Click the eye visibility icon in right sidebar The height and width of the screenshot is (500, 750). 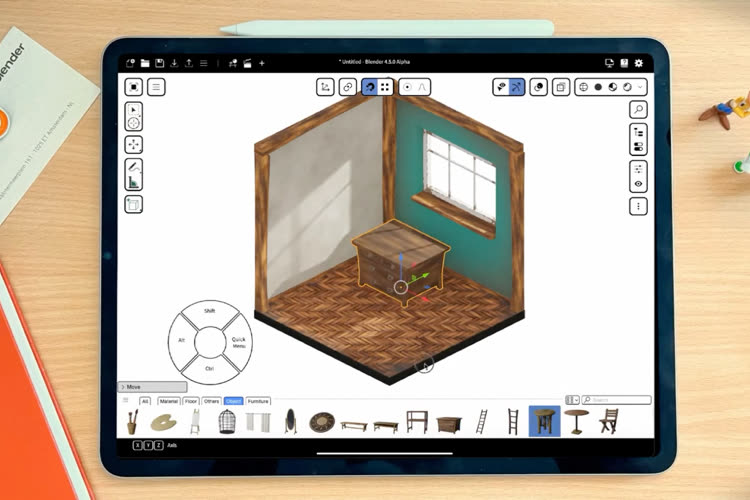pos(638,183)
